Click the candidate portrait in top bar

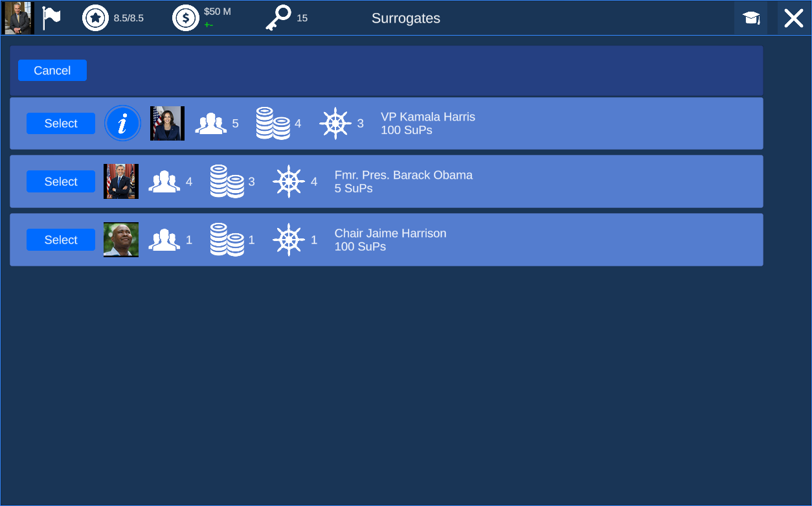[x=19, y=18]
